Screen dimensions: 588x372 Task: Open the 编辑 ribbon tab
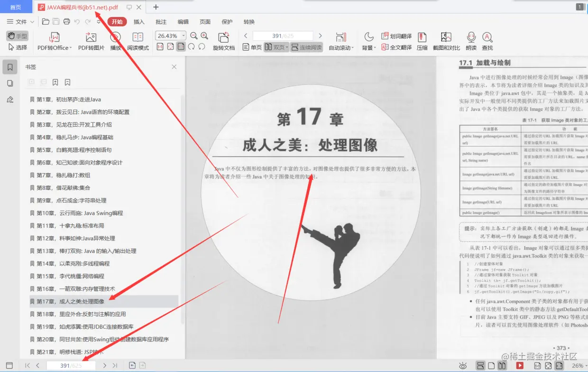(x=183, y=21)
